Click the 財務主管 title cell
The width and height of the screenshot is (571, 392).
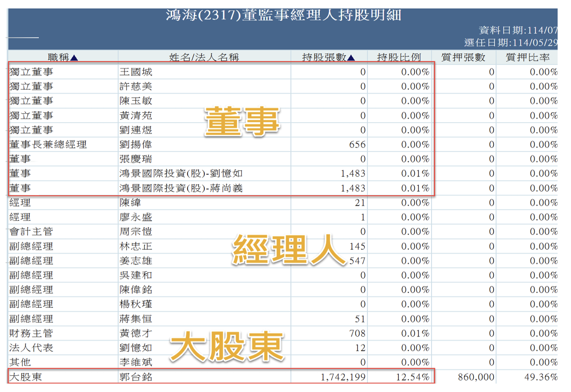point(31,333)
